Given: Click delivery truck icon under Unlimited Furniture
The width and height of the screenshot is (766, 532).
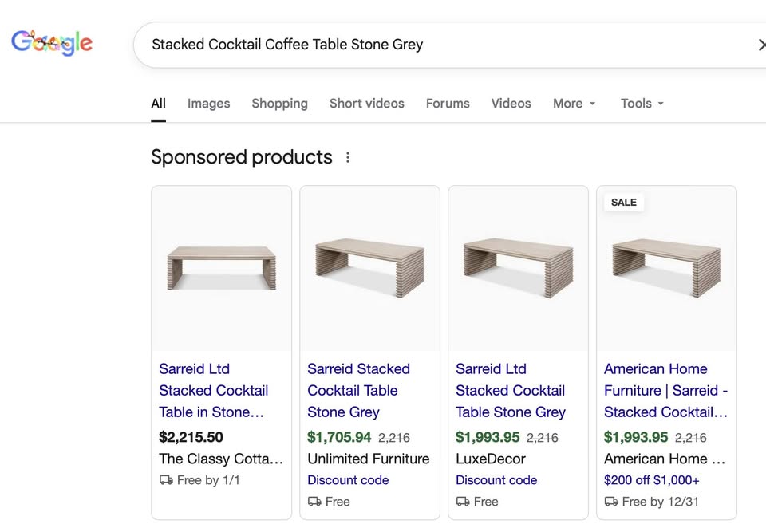Looking at the screenshot, I should coord(314,502).
